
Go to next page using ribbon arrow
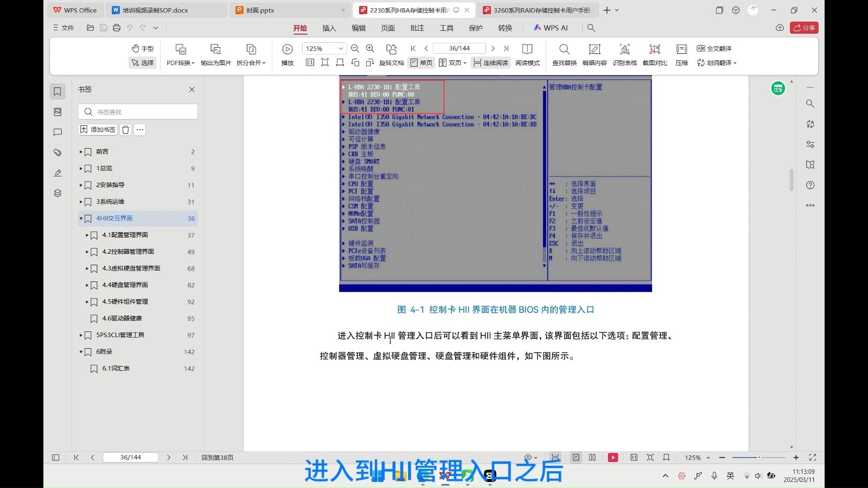pos(493,48)
